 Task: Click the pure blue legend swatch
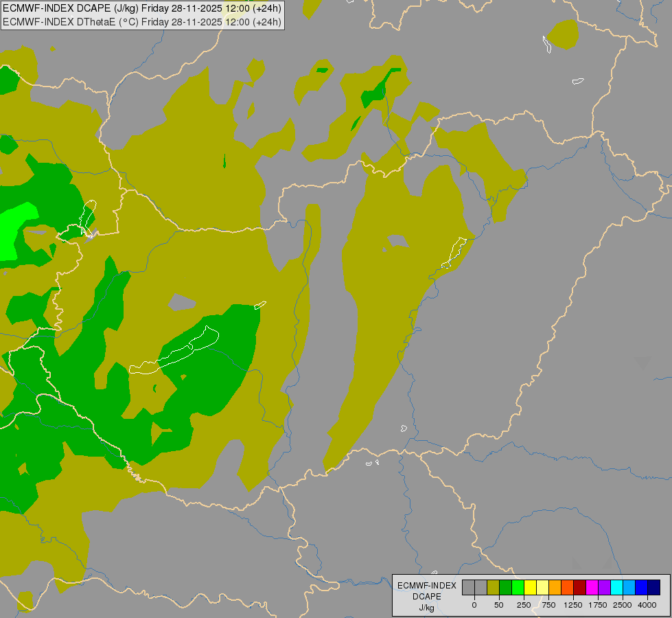pyautogui.click(x=642, y=588)
